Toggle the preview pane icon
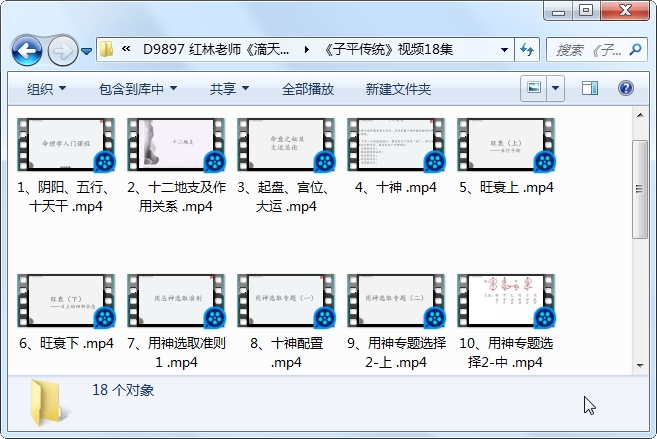The height and width of the screenshot is (439, 657). (x=590, y=88)
